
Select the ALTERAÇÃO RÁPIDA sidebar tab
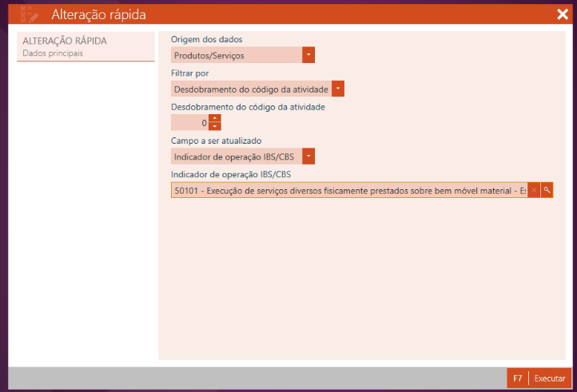click(65, 41)
